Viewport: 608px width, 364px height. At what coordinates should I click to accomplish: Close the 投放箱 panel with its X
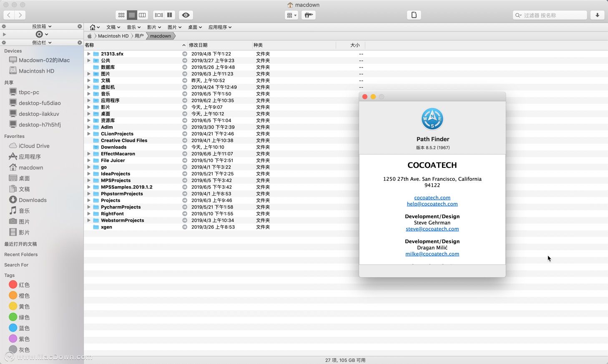(x=80, y=26)
